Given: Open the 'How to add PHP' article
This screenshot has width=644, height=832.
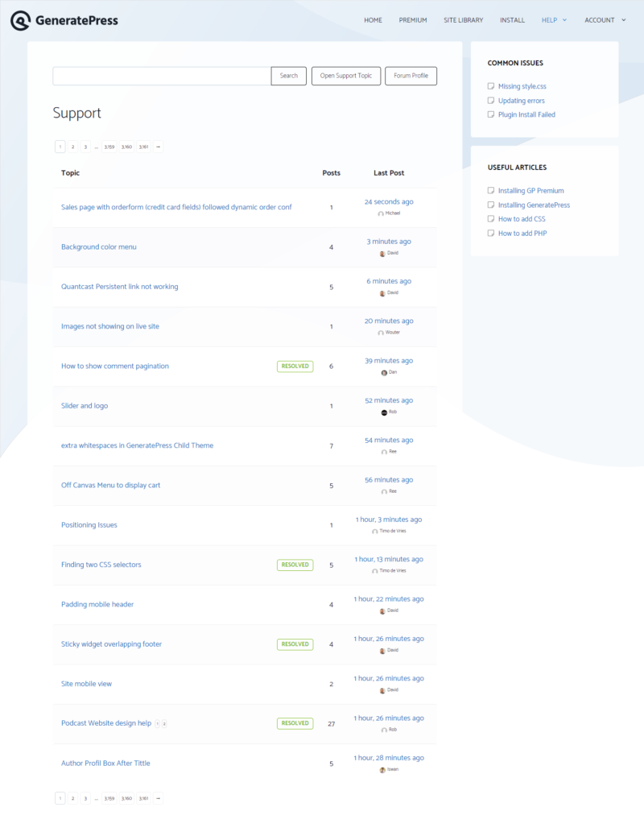Looking at the screenshot, I should [522, 233].
